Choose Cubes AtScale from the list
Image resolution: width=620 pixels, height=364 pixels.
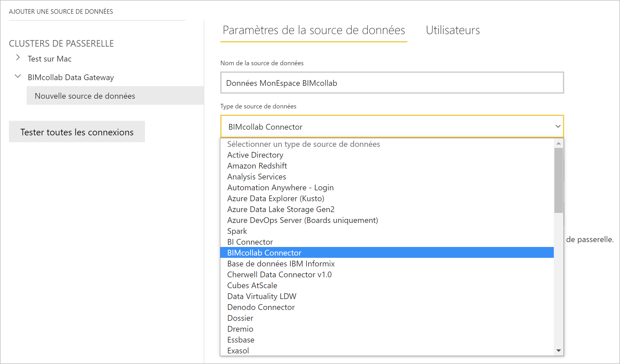click(x=387, y=285)
